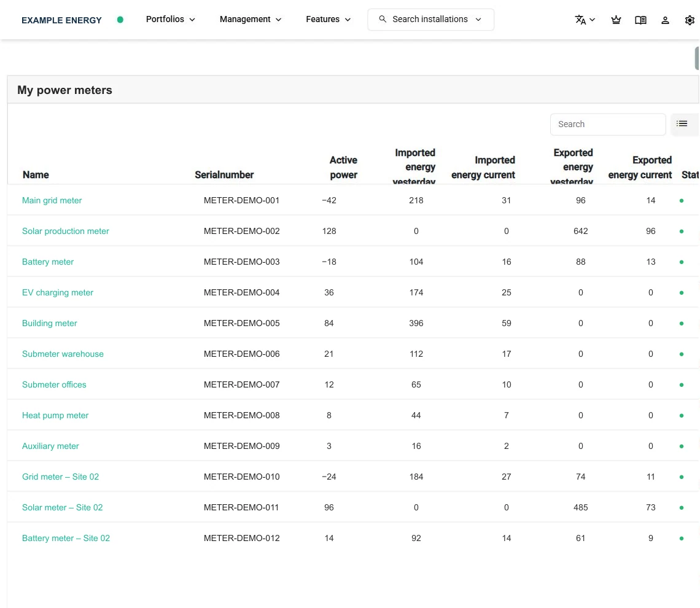Open the Grid meter – Site 02 link
Image resolution: width=700 pixels, height=608 pixels.
[60, 477]
